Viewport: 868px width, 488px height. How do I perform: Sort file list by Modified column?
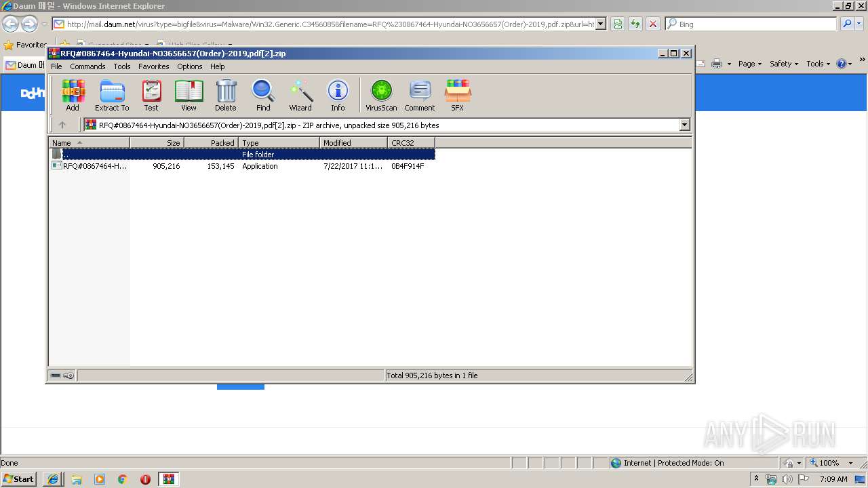pos(353,143)
